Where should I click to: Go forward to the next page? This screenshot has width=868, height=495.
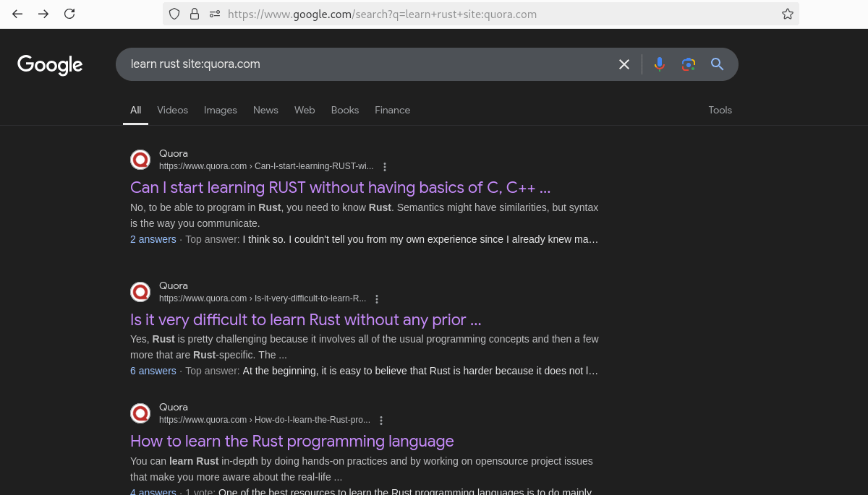click(x=43, y=14)
